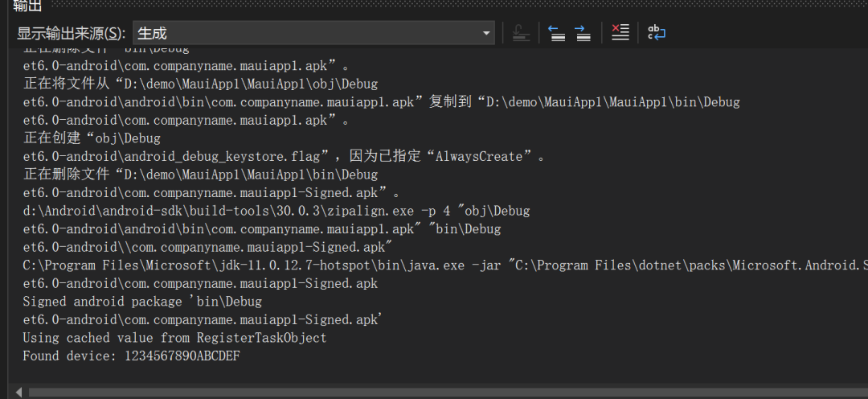Click the horizontal scrollbar thumb at the bottom
This screenshot has height=399, width=868.
[x=448, y=393]
